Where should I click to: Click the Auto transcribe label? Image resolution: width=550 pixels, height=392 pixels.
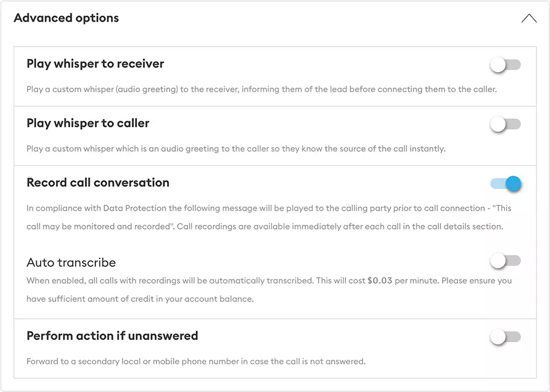(x=71, y=263)
